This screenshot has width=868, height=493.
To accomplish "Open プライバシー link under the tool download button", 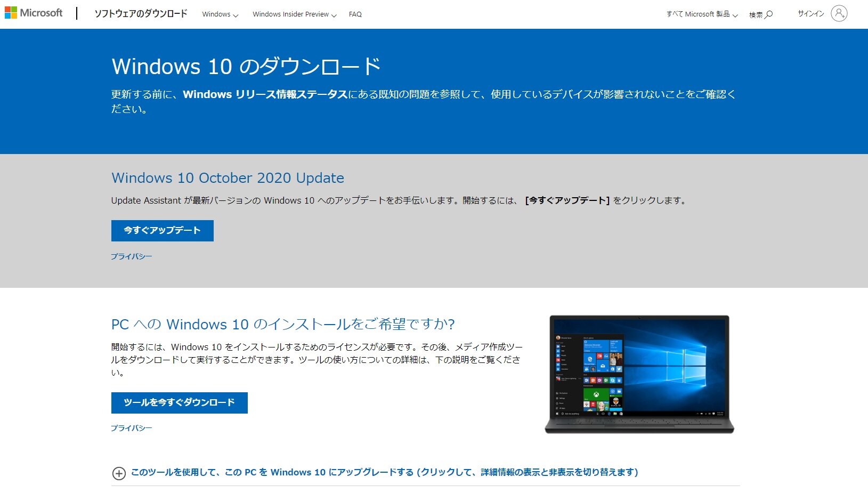I will coord(132,428).
